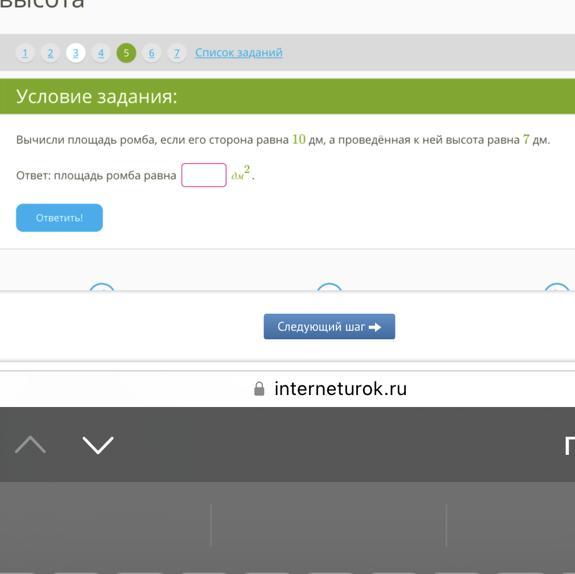This screenshot has width=575, height=574.
Task: Click the Следующий шаг button
Action: 329,326
